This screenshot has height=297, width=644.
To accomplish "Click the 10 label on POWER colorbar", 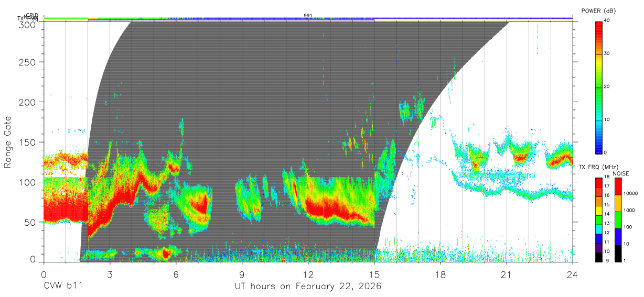I will pos(608,119).
